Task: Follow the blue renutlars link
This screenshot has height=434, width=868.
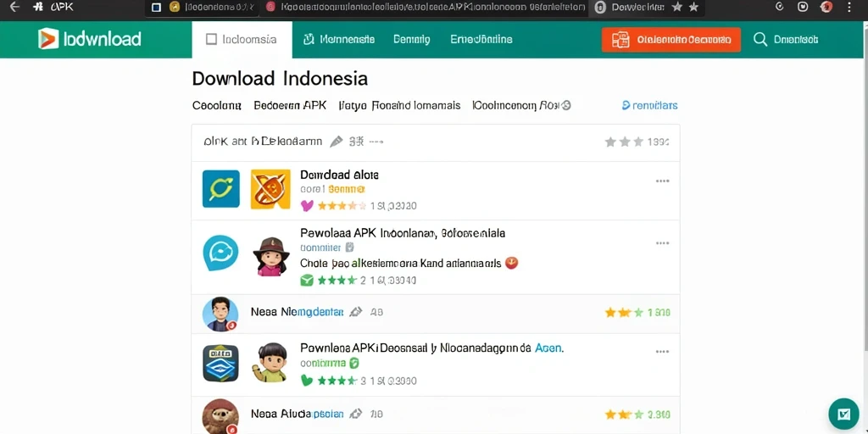Action: point(650,105)
